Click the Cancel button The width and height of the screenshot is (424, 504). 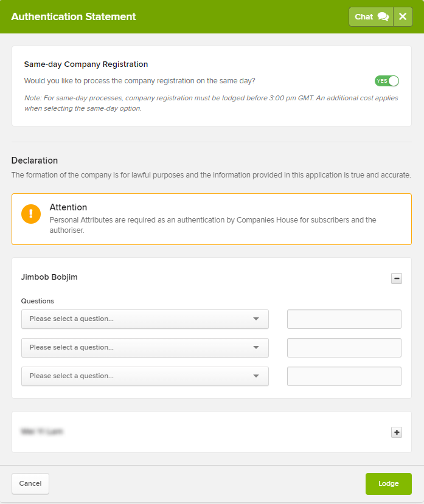(30, 483)
